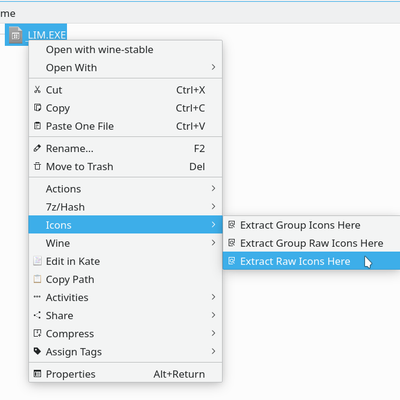
Task: Open the Assign Tags entry
Action: (x=125, y=351)
